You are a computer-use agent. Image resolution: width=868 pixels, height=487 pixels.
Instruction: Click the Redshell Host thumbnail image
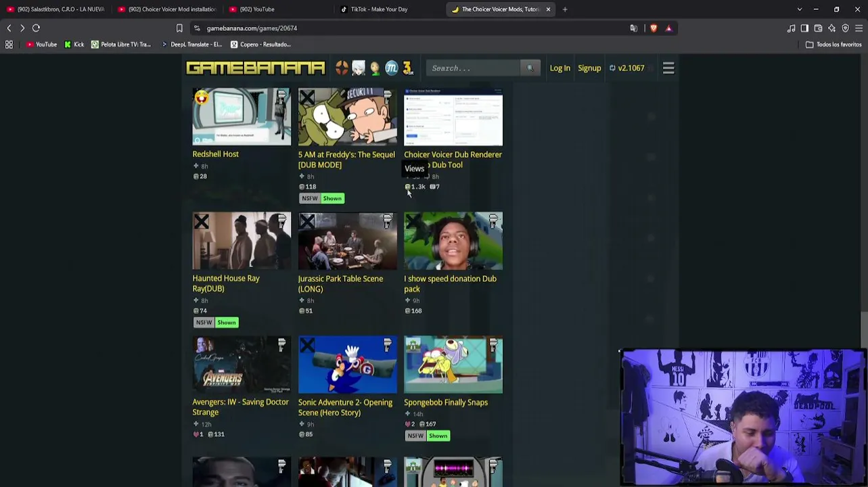(x=242, y=116)
